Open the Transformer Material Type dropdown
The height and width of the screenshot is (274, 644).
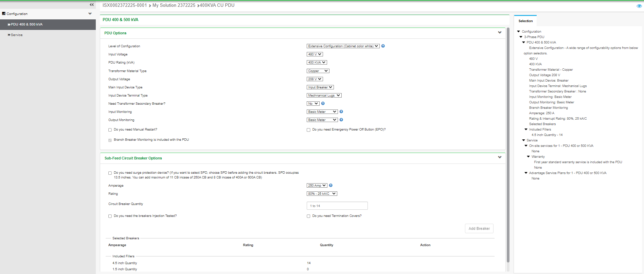tap(318, 71)
